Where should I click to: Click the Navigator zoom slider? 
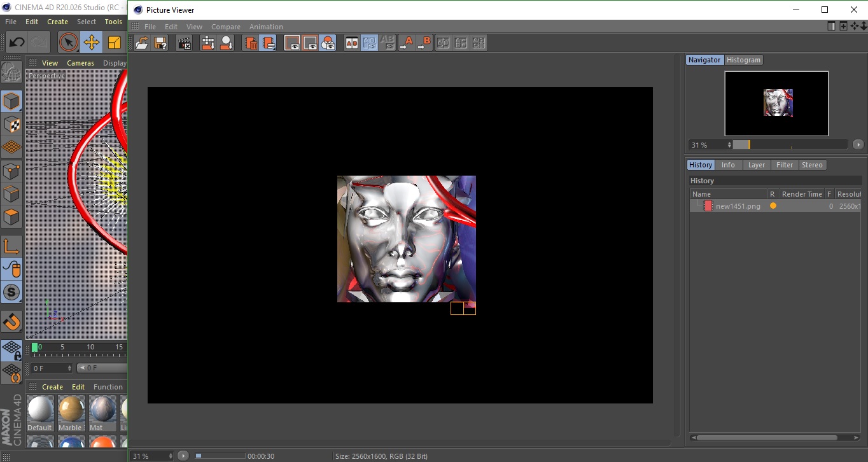[790, 145]
